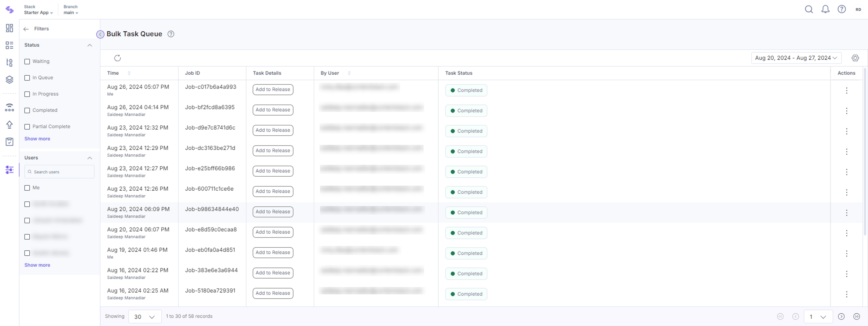Click Add to Release for Job-eb0fa0a4d851
This screenshot has width=868, height=326.
coord(273,252)
